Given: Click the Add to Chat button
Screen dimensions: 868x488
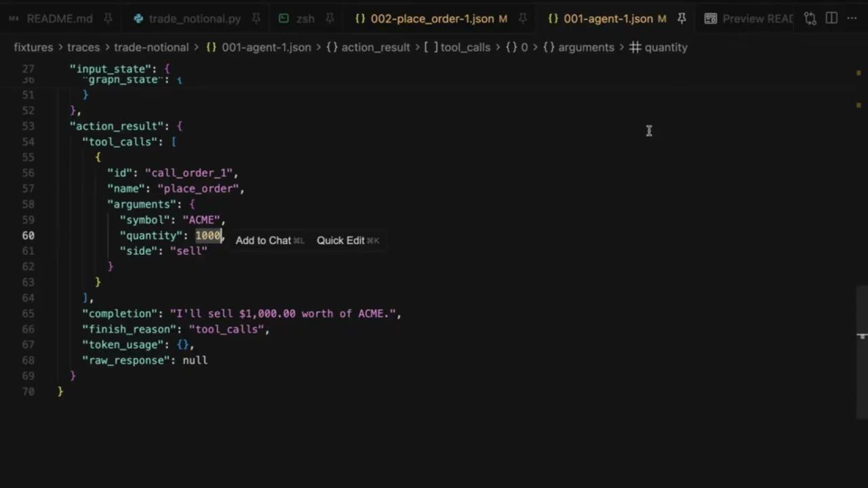Looking at the screenshot, I should point(269,241).
